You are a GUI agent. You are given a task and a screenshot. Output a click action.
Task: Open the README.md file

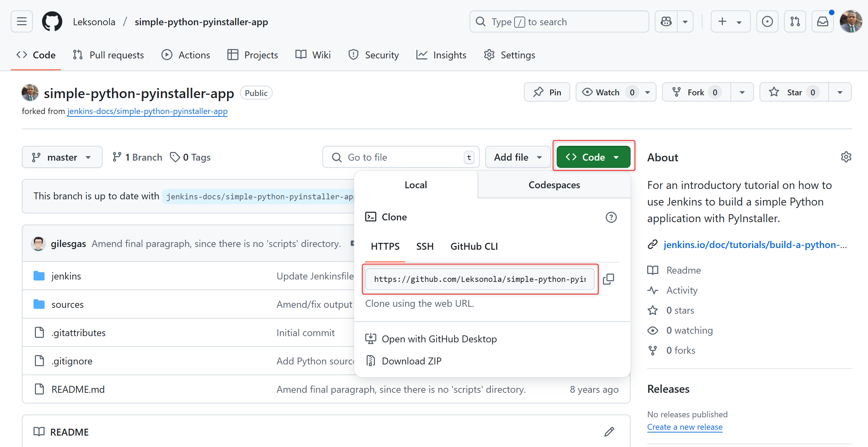[x=78, y=389]
